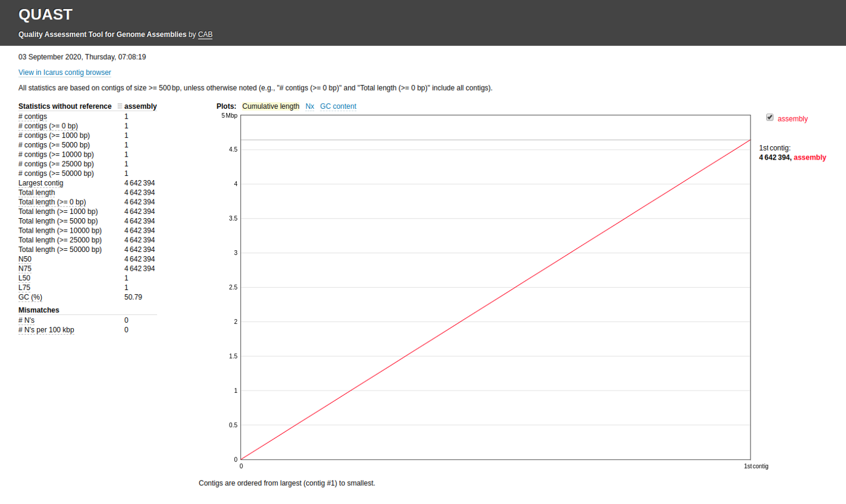The width and height of the screenshot is (846, 504).
Task: Click the N50 metric label
Action: coord(25,259)
